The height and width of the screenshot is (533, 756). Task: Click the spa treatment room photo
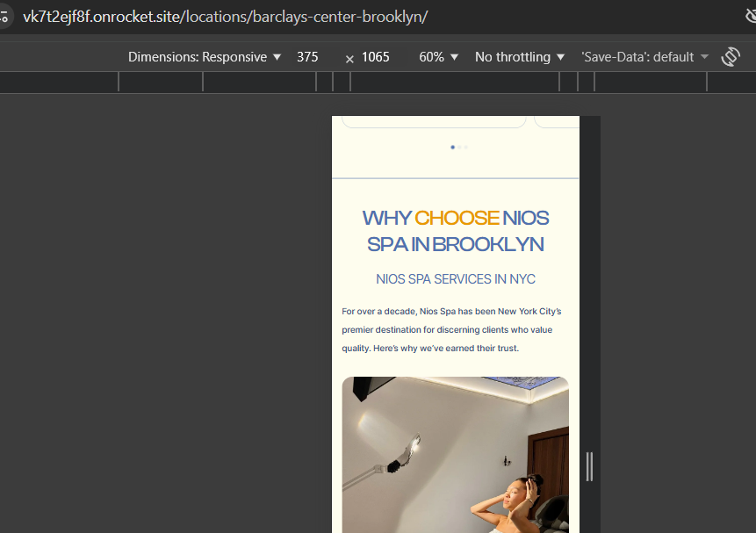[456, 455]
